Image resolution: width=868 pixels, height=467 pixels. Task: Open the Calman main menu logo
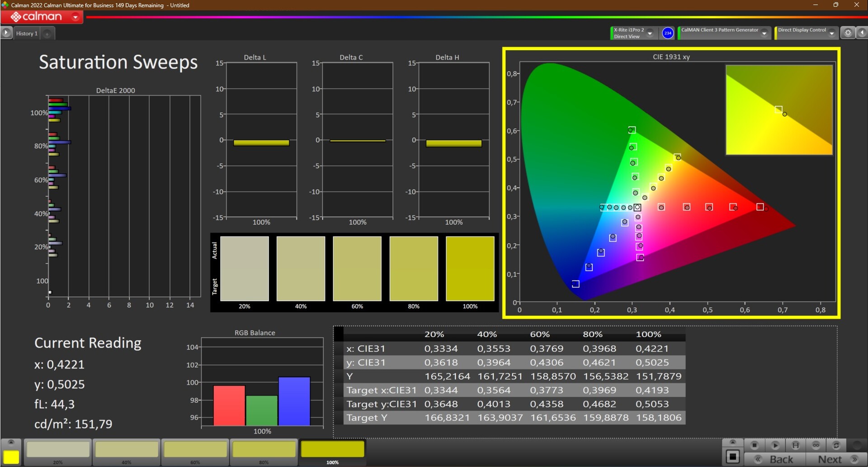click(42, 17)
